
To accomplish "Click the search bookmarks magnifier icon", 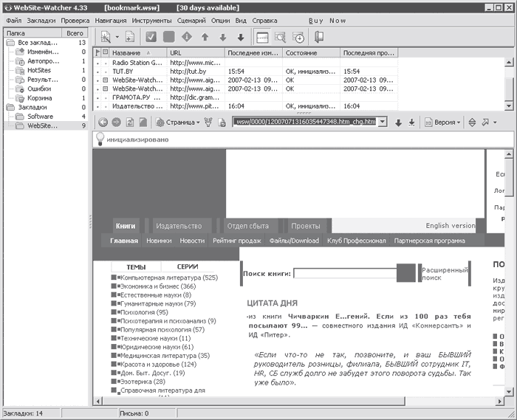I will pyautogui.click(x=280, y=37).
